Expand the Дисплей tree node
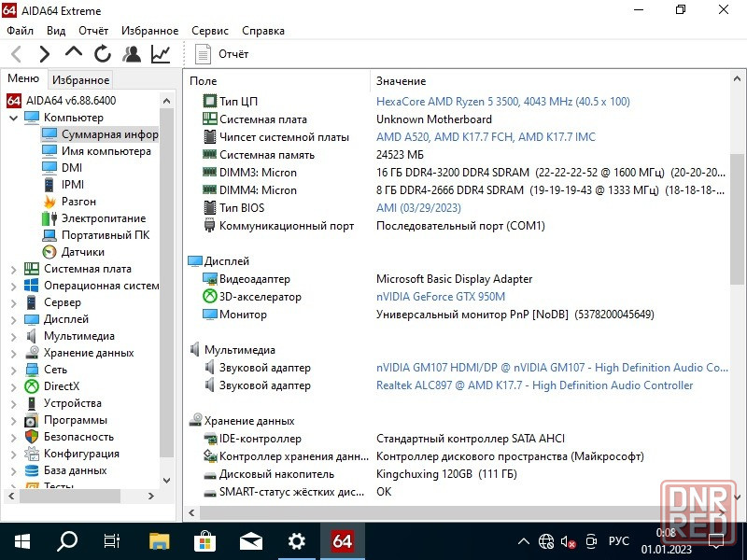The width and height of the screenshot is (747, 560). [x=14, y=320]
